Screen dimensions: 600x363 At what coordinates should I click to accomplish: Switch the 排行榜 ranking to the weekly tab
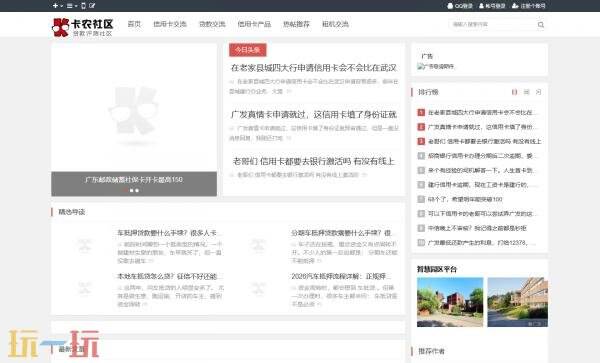pos(527,92)
